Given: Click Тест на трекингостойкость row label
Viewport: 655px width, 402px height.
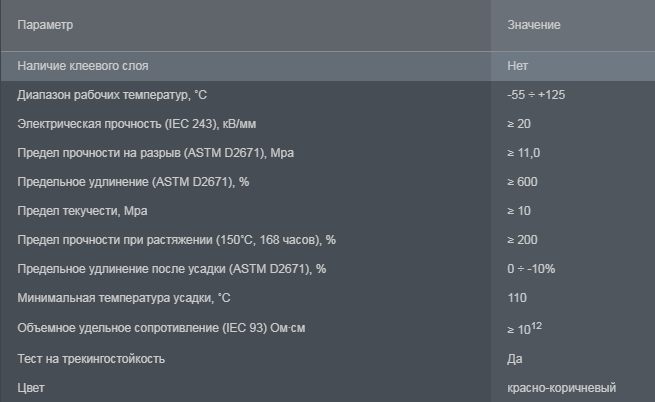Looking at the screenshot, I should coord(91,359).
